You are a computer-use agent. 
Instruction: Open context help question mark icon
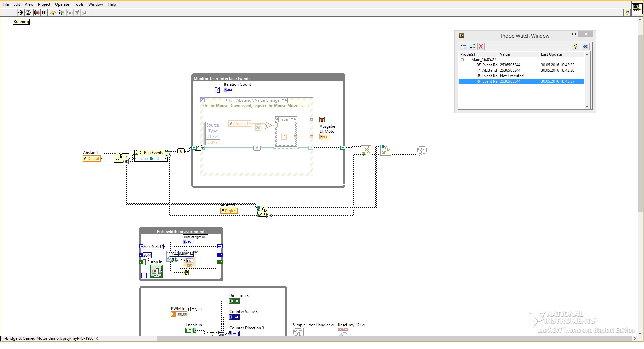627,13
